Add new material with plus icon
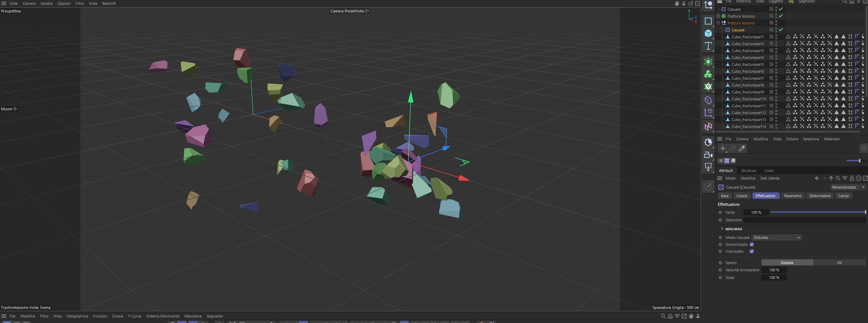 722,149
